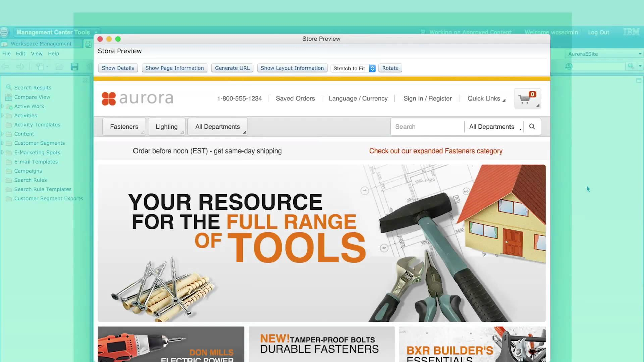
Task: Click the shopping cart icon
Action: [x=525, y=99]
